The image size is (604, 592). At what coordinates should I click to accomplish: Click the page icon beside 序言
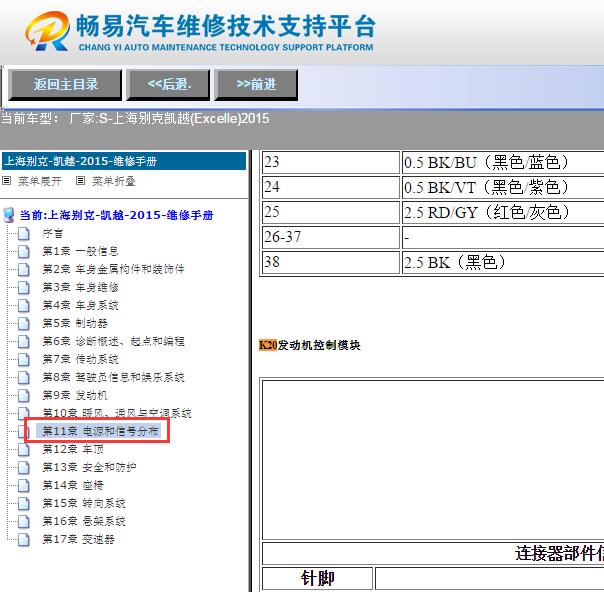click(23, 233)
